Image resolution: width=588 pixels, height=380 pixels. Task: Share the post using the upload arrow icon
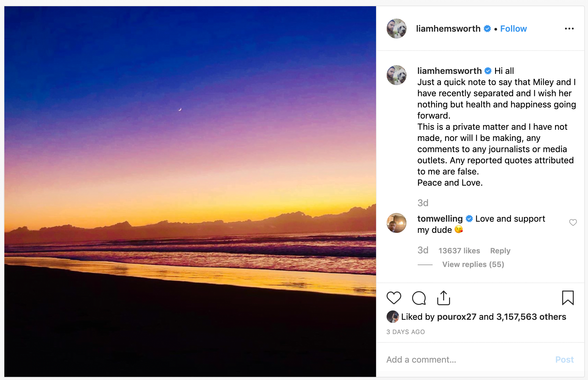click(443, 298)
